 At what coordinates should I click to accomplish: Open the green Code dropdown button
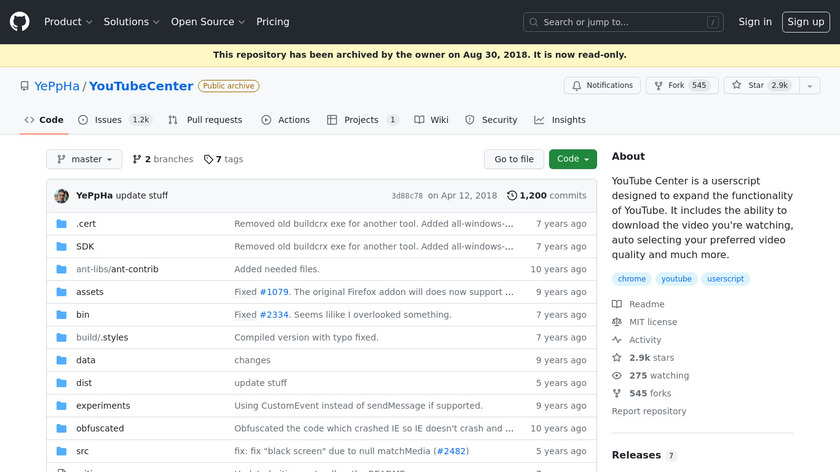click(572, 159)
